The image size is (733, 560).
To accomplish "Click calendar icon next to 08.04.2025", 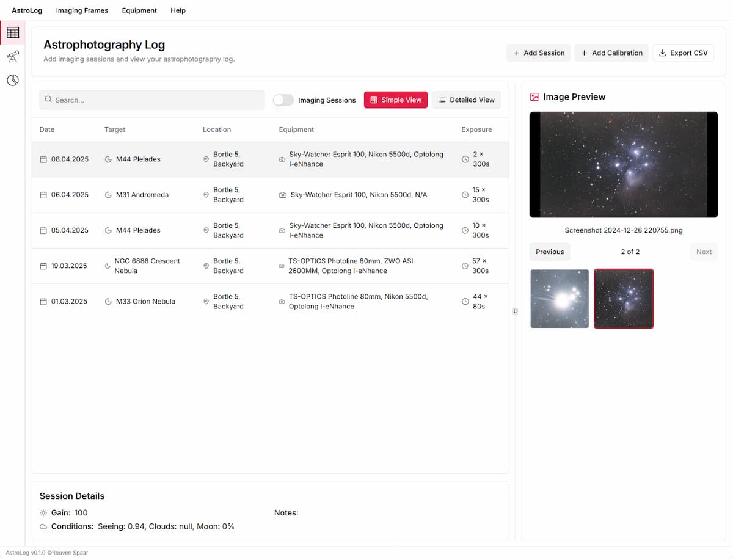I will coord(43,159).
